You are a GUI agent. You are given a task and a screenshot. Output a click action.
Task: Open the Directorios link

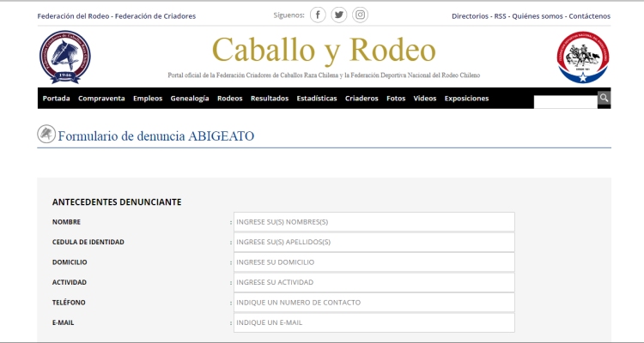(470, 16)
